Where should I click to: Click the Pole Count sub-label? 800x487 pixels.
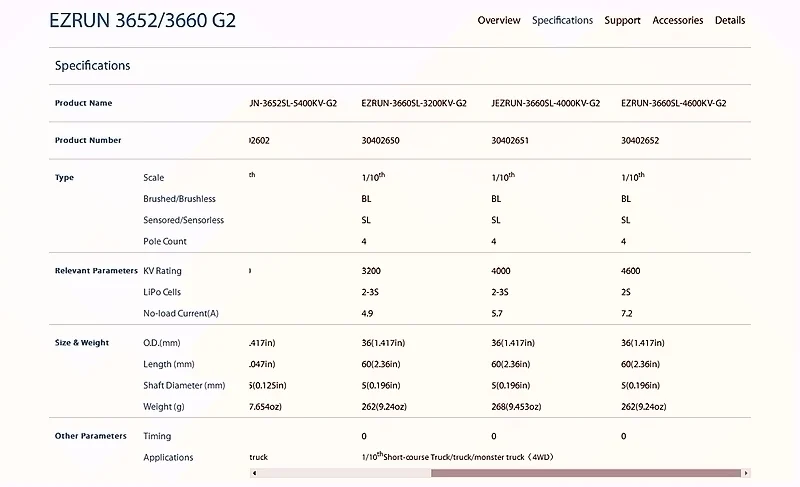[x=165, y=241]
